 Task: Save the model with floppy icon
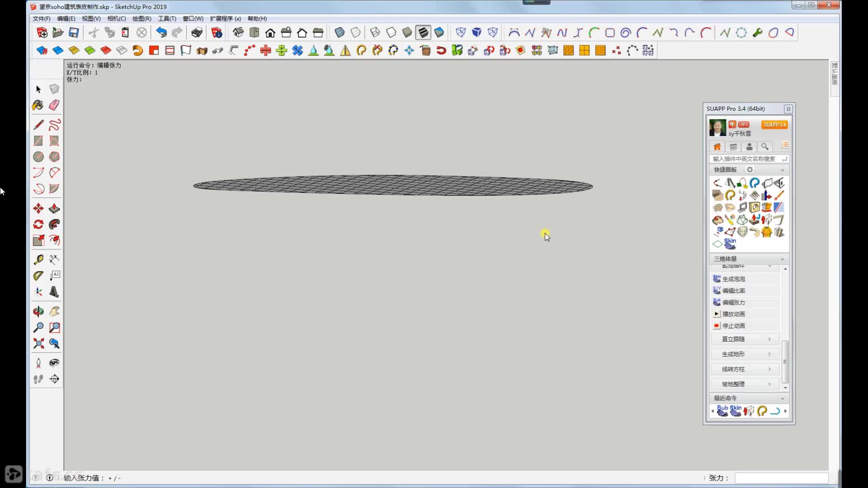point(74,33)
